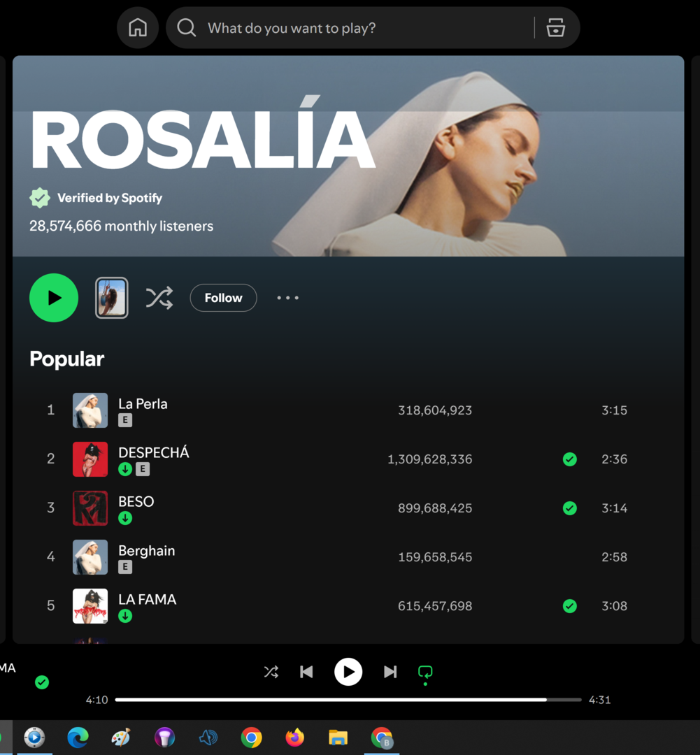Switch to Chrome profile B taskbar icon
The width and height of the screenshot is (700, 755).
382,738
